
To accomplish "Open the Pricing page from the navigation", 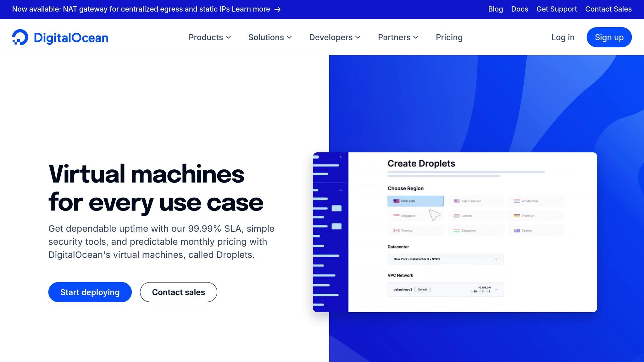I will [449, 37].
